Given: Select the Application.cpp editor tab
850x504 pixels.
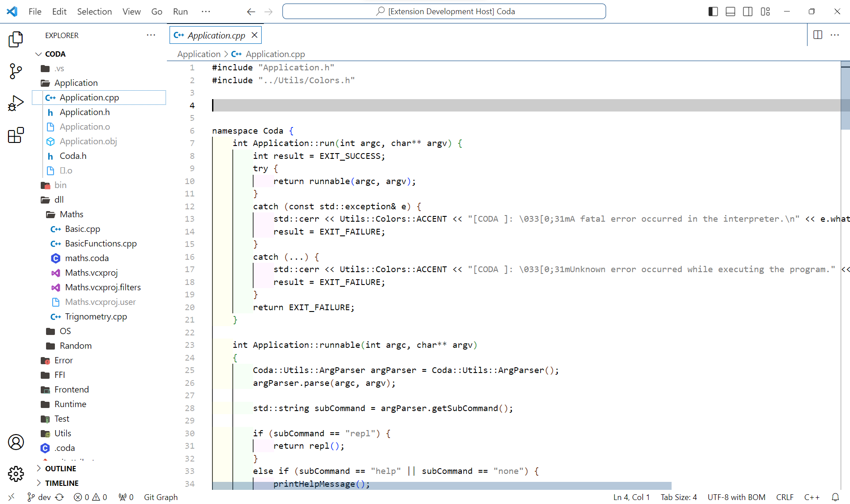Looking at the screenshot, I should [216, 35].
